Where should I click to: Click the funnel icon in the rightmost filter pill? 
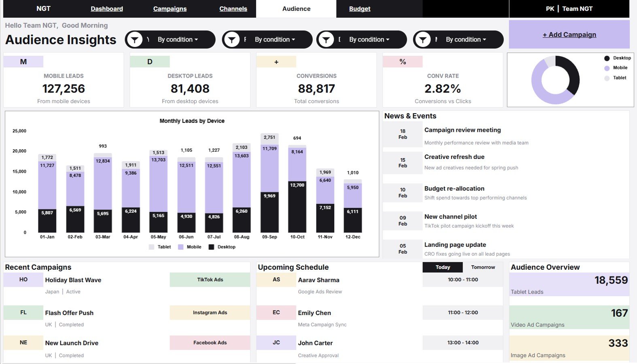[x=423, y=40]
